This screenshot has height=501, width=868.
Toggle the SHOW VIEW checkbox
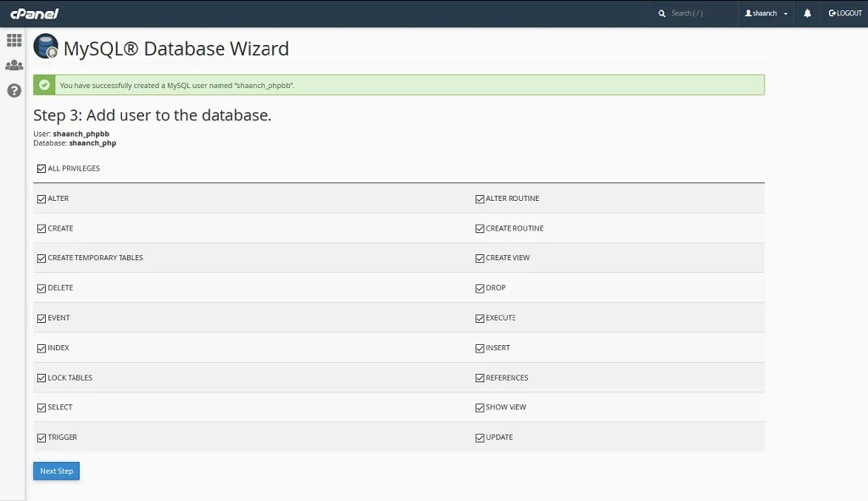pyautogui.click(x=480, y=408)
